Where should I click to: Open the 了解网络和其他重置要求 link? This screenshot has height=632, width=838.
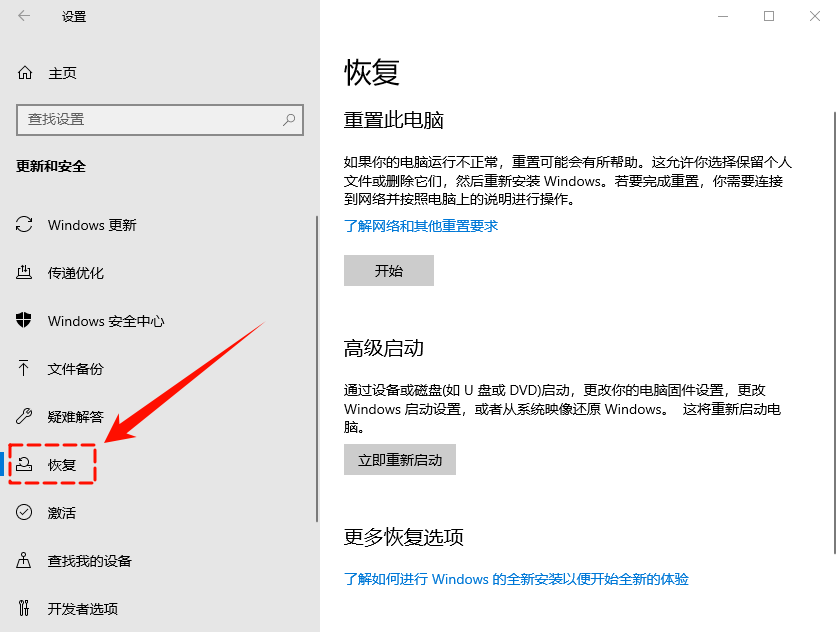(420, 226)
